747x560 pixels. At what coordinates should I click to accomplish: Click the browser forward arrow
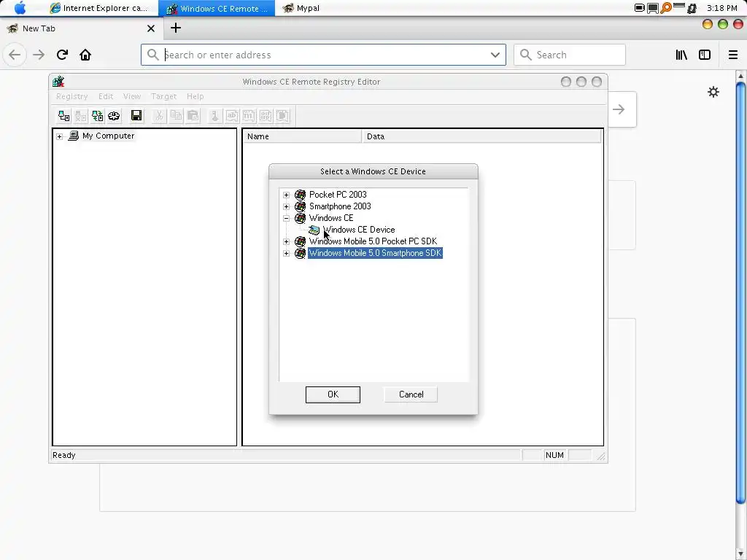point(39,55)
